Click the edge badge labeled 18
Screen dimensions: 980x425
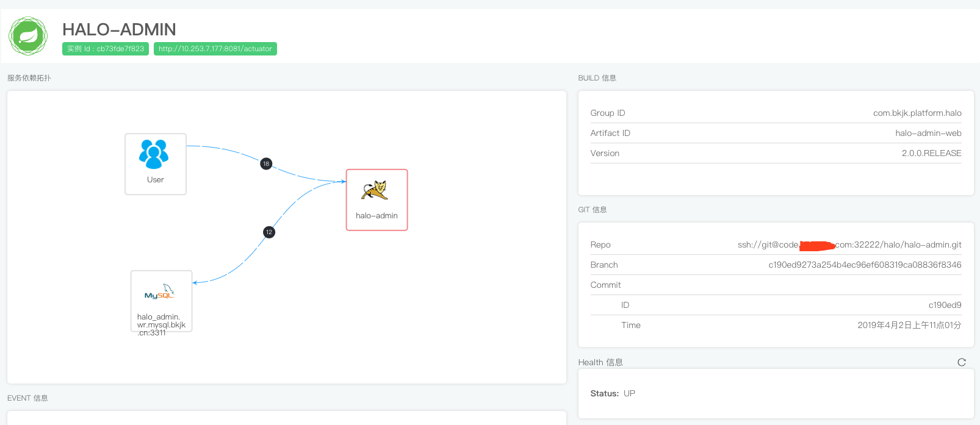(266, 163)
